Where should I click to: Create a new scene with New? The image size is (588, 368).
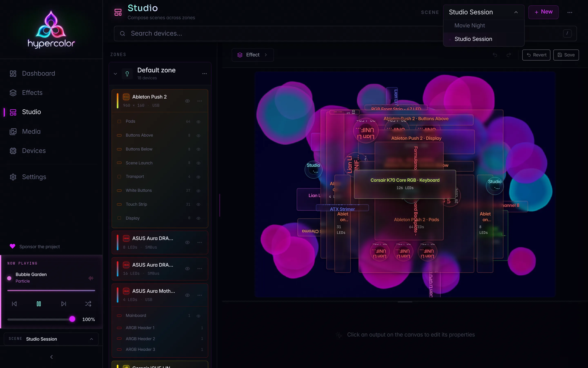click(543, 12)
